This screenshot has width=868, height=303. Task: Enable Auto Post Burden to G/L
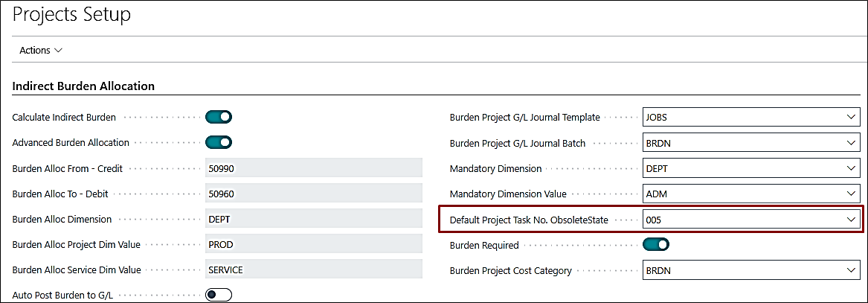(219, 295)
